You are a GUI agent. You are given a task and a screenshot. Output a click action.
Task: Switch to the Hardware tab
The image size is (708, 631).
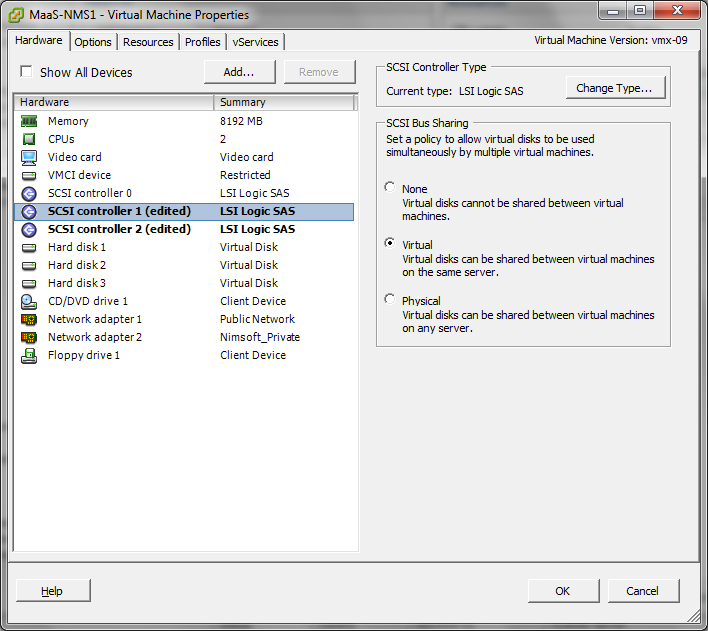pos(38,40)
